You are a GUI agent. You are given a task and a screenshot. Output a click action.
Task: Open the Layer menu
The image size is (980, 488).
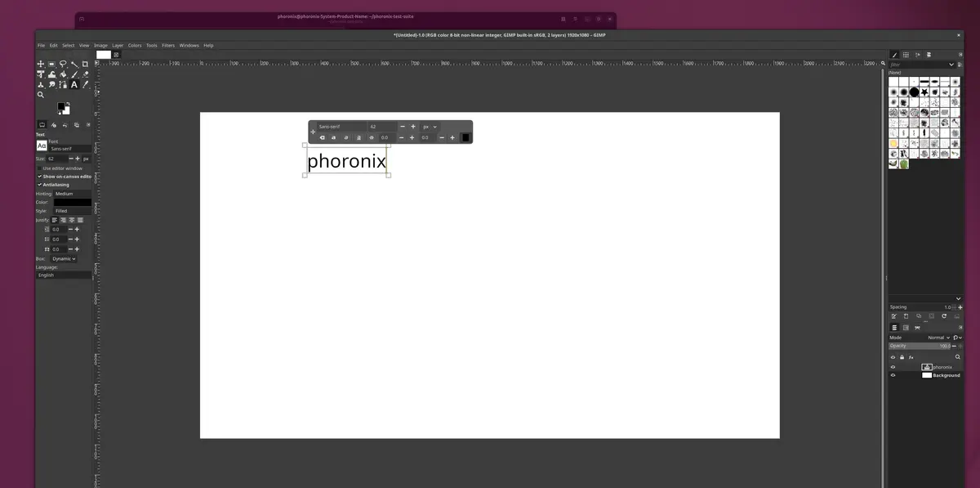point(118,46)
